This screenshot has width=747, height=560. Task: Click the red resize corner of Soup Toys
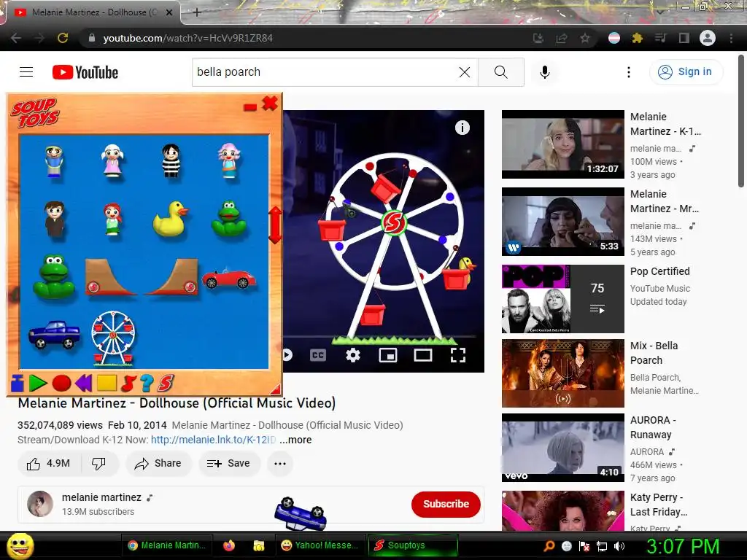pyautogui.click(x=275, y=389)
